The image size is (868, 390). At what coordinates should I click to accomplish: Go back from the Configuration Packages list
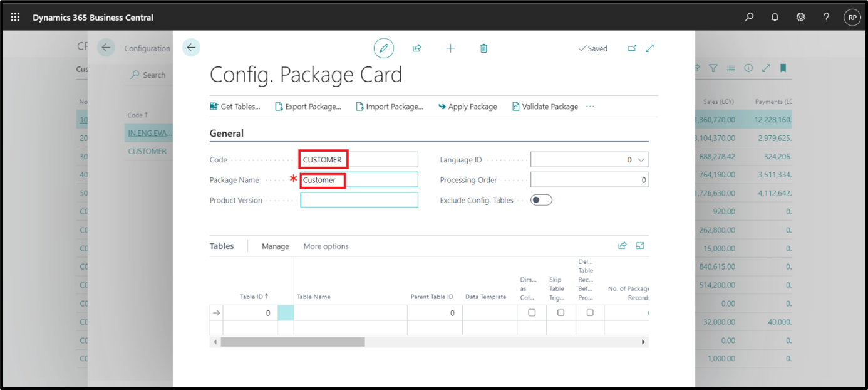coord(106,48)
